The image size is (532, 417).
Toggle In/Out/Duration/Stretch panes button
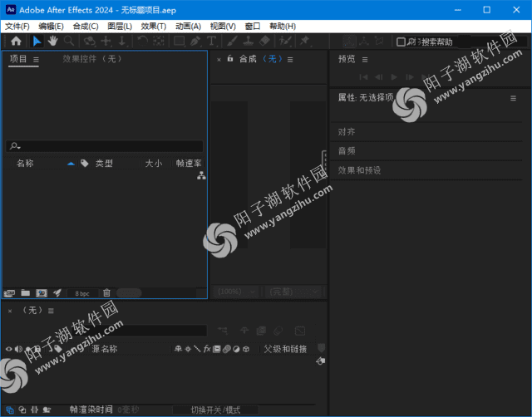tap(34, 410)
